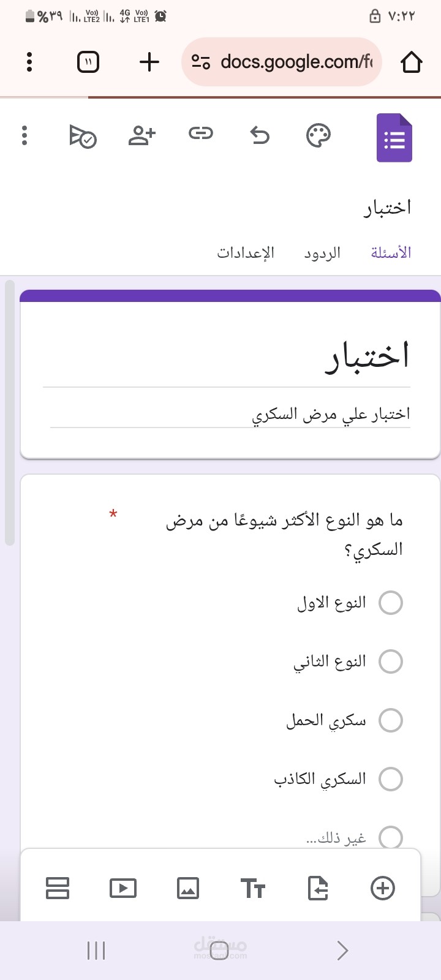441x980 pixels.
Task: Open the forms three-dot more menu
Action: (x=24, y=135)
